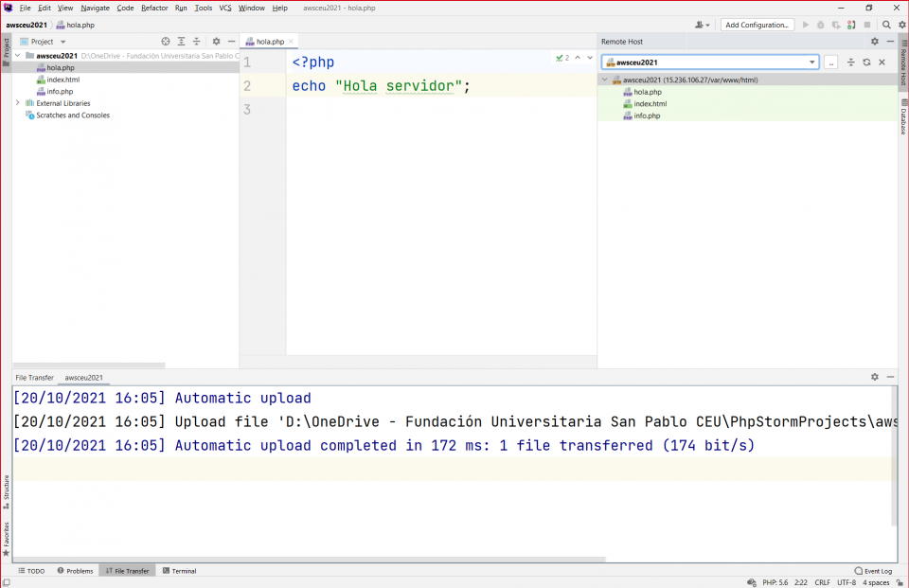This screenshot has width=909, height=588.
Task: Click awsceu2021 breadcrumb in navigation bar
Action: click(x=27, y=25)
